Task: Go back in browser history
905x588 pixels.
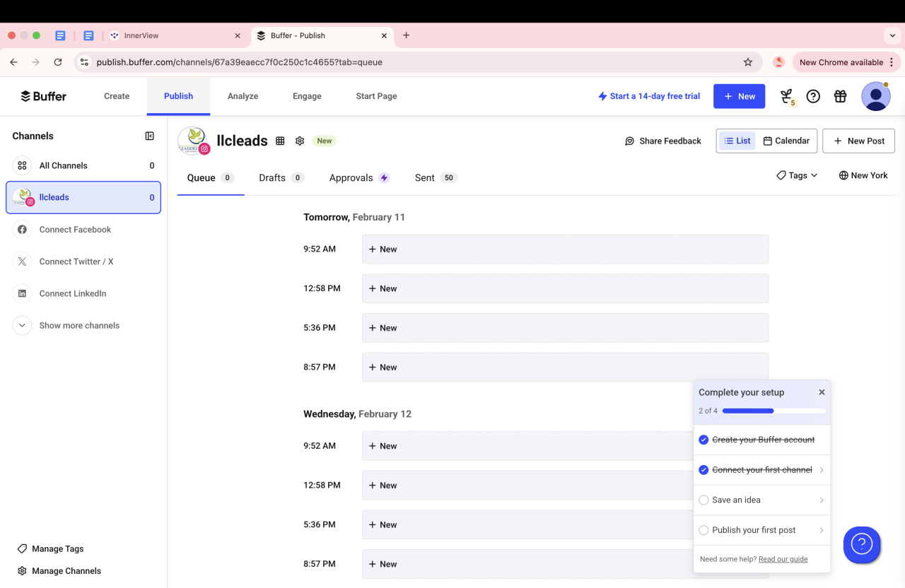Action: (x=13, y=62)
